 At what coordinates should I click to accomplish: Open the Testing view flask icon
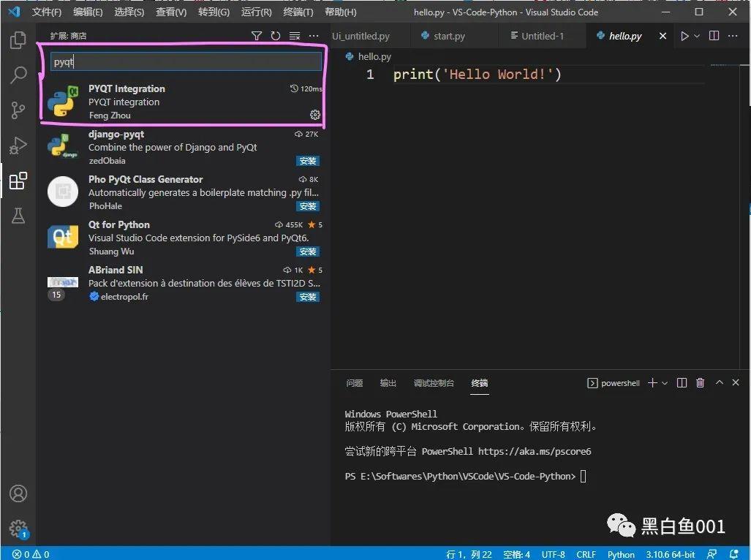(18, 216)
